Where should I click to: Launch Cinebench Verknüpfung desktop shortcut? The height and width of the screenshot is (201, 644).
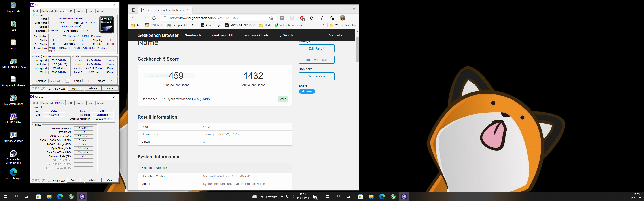(x=13, y=157)
